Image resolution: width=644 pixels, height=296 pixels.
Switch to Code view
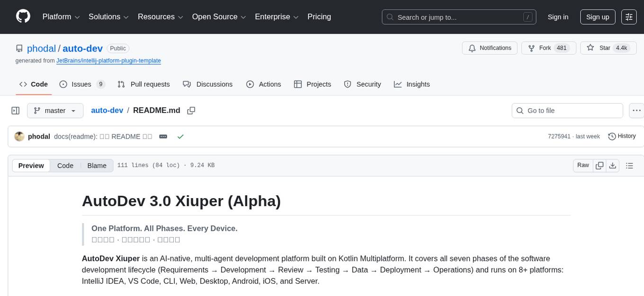tap(65, 165)
